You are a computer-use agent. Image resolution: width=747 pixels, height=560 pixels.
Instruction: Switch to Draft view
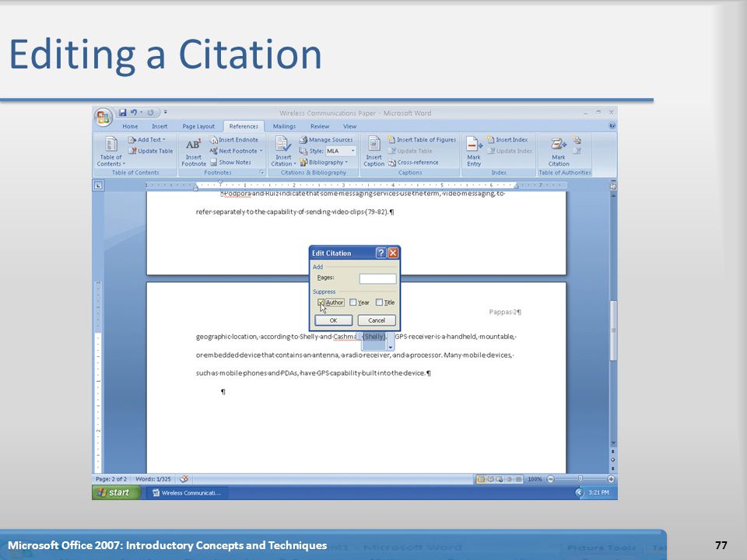coord(518,479)
